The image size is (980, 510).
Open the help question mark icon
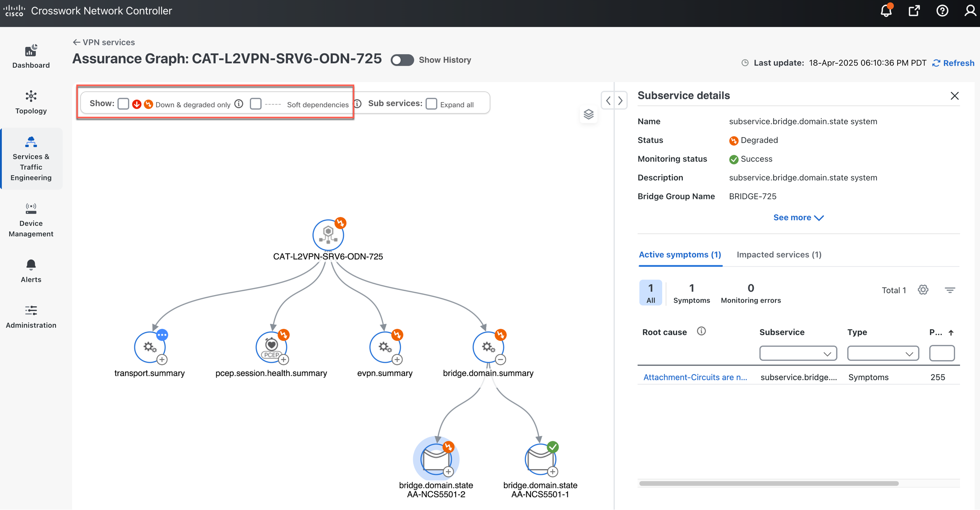(942, 11)
